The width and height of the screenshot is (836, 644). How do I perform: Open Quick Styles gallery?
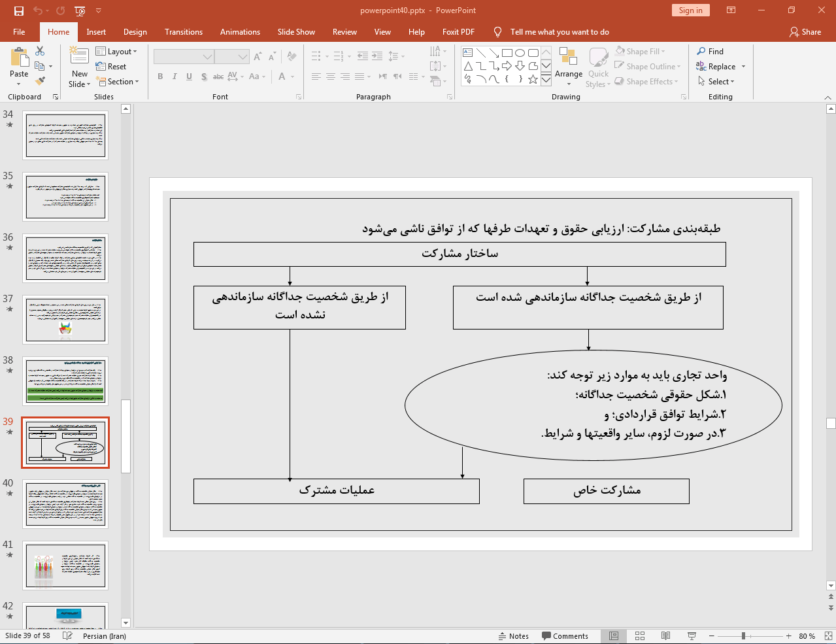(x=598, y=67)
